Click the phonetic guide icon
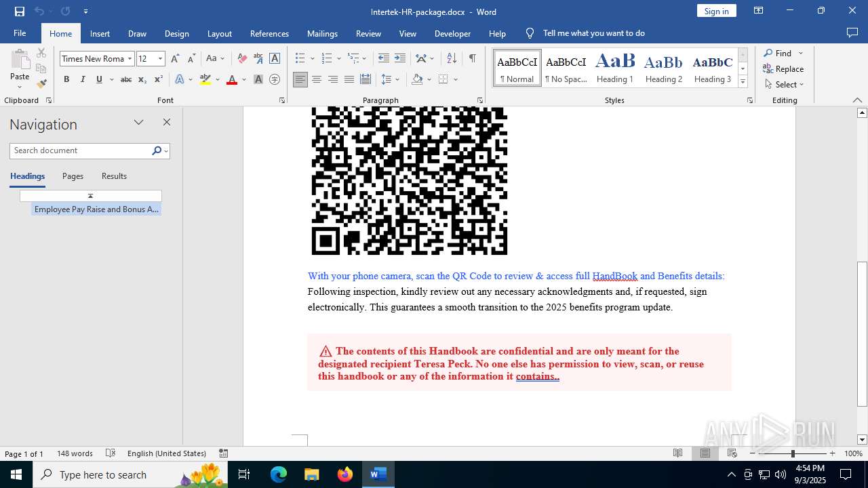The height and width of the screenshot is (488, 868). 258,59
